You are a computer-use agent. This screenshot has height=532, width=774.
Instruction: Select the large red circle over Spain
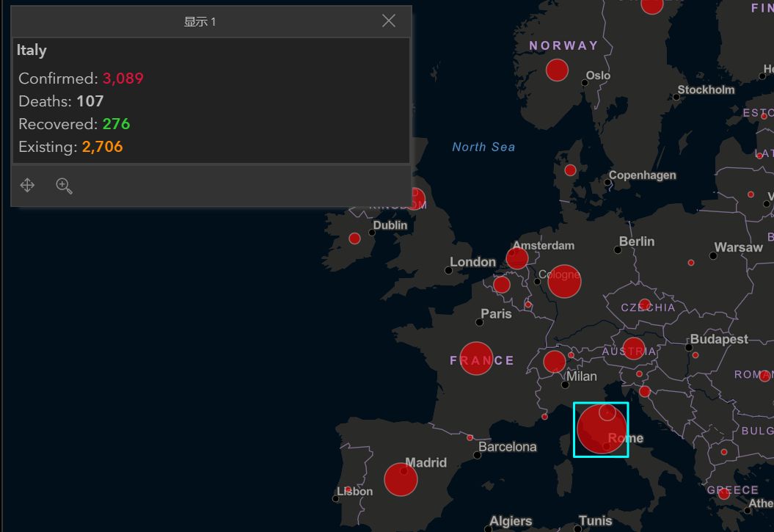pos(401,480)
